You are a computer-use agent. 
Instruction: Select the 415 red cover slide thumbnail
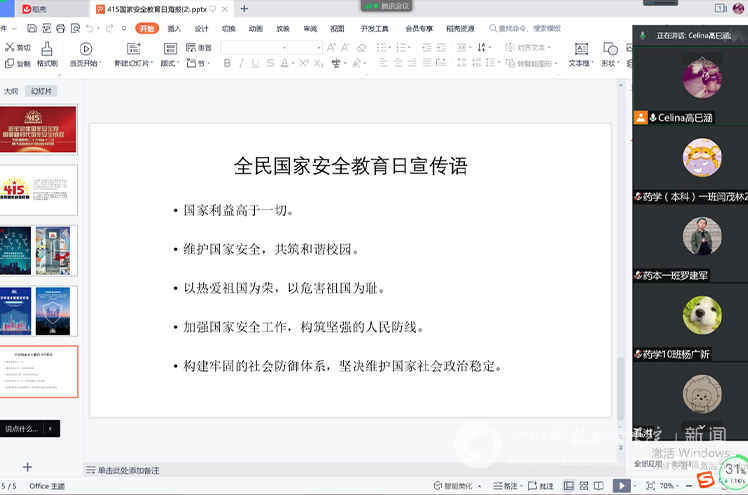pyautogui.click(x=38, y=129)
